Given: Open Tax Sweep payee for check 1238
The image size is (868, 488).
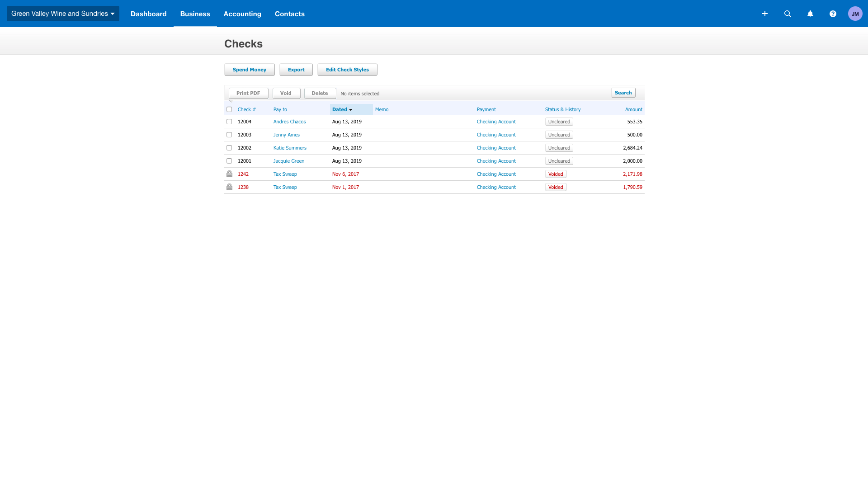Looking at the screenshot, I should pos(285,187).
